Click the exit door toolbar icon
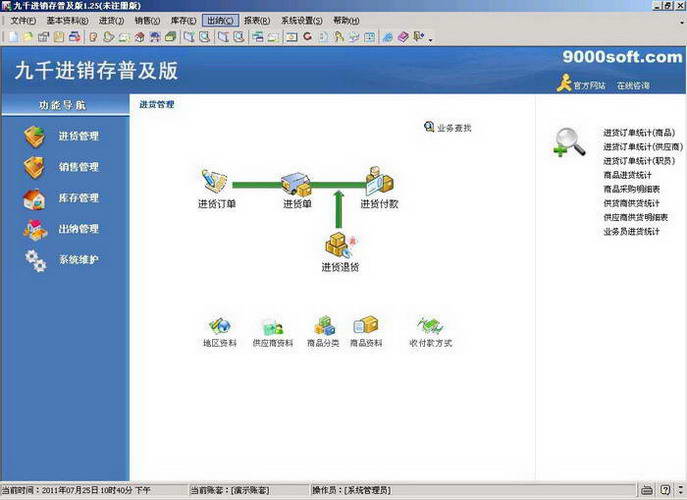The width and height of the screenshot is (687, 500). [x=419, y=37]
